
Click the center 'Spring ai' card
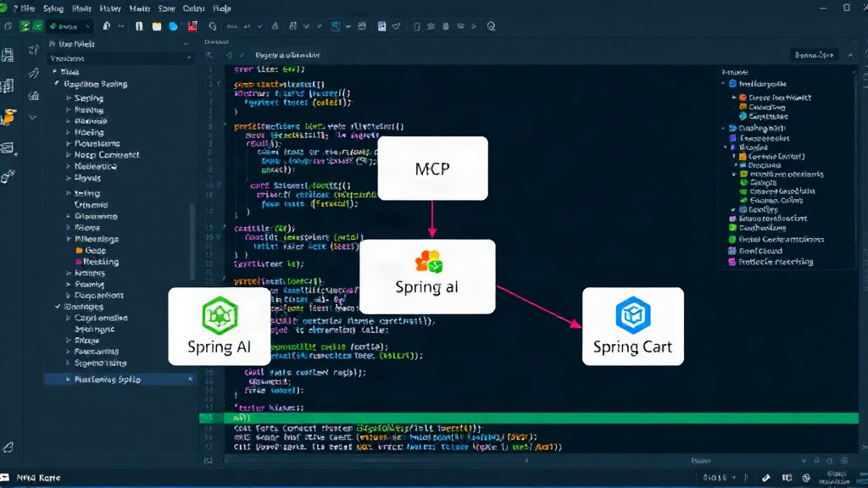tap(427, 277)
